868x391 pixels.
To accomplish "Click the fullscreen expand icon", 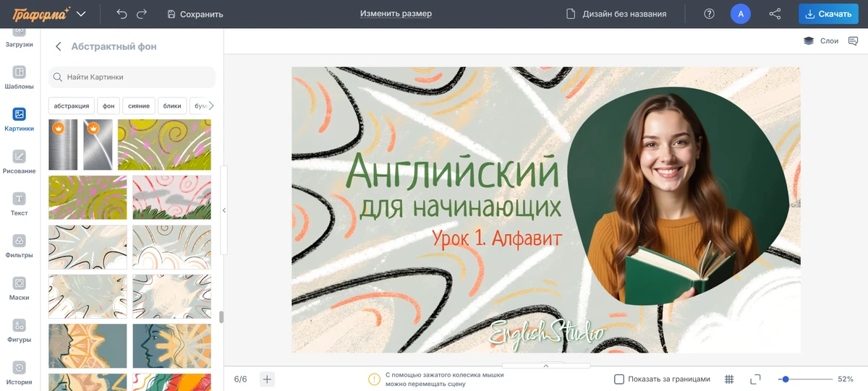I will point(755,379).
